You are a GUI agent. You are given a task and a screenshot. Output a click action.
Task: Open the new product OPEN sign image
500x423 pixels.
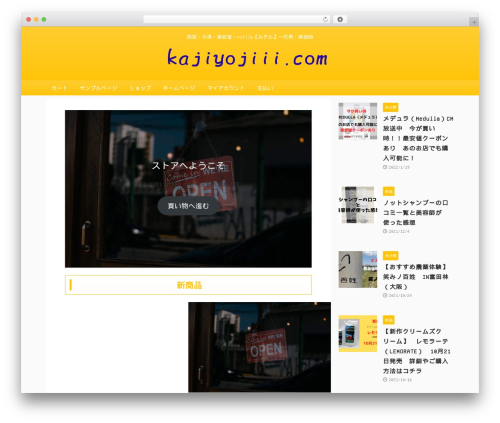pyautogui.click(x=259, y=347)
